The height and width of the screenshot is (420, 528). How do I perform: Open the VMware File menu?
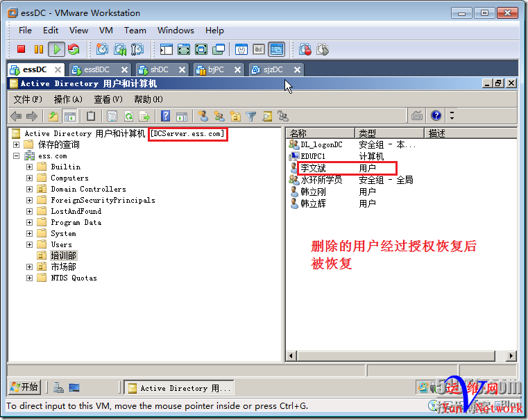click(25, 31)
